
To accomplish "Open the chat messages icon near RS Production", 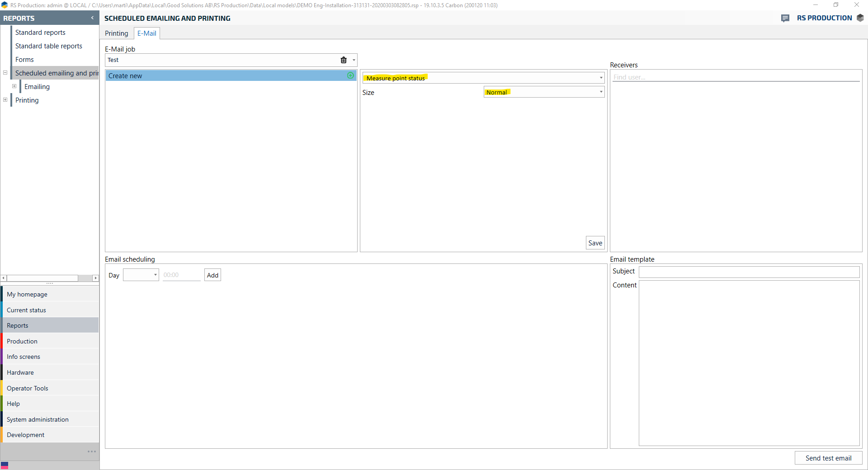I will 785,18.
